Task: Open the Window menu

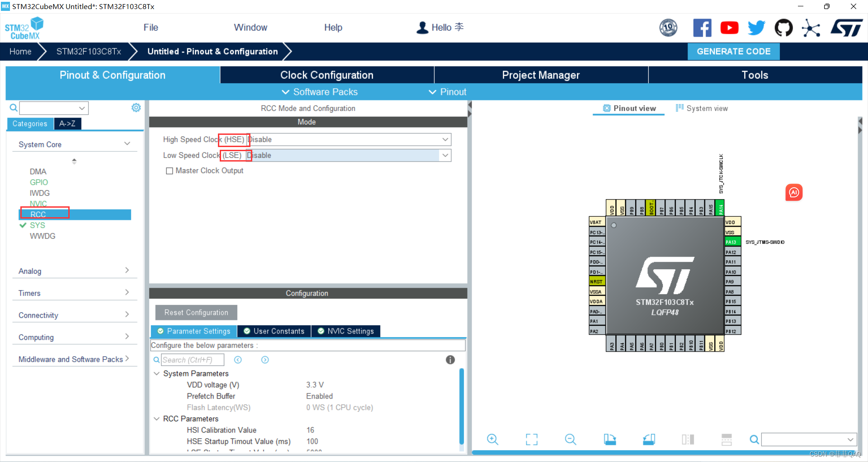Action: (x=250, y=28)
